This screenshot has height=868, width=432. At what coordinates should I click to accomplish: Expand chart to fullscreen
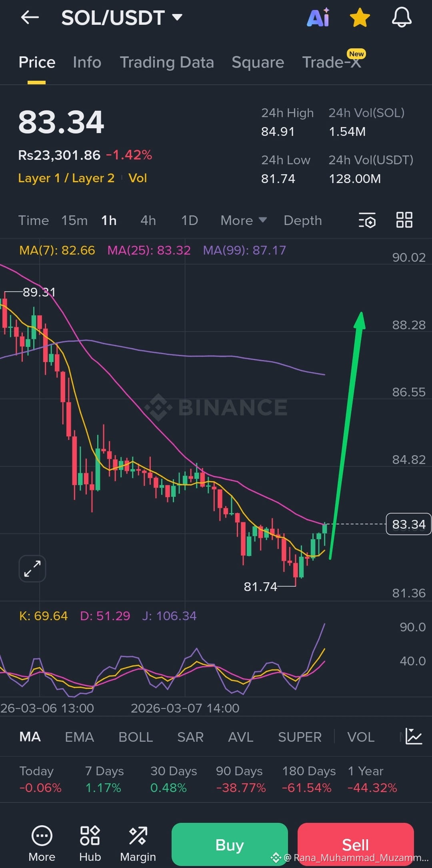[32, 568]
